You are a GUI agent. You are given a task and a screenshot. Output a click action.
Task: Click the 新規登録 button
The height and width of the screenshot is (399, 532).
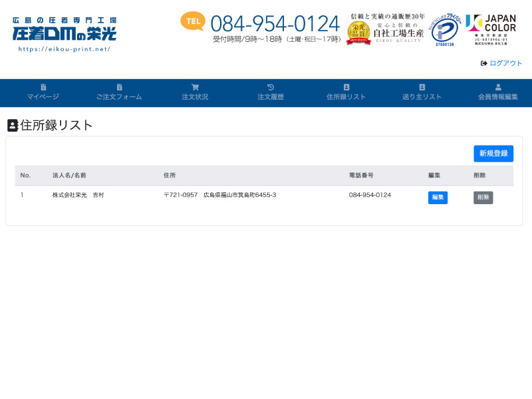click(493, 154)
